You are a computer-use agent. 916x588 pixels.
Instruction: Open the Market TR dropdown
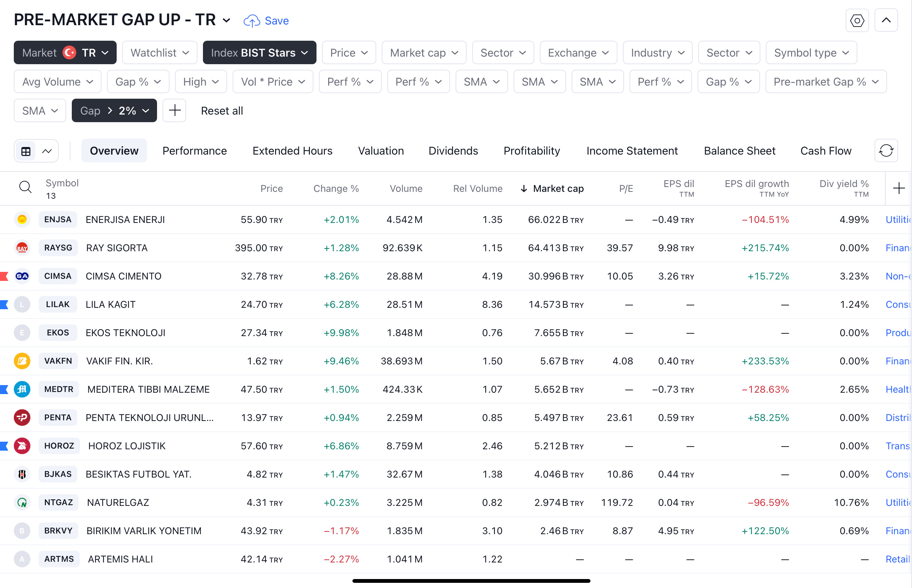click(65, 53)
